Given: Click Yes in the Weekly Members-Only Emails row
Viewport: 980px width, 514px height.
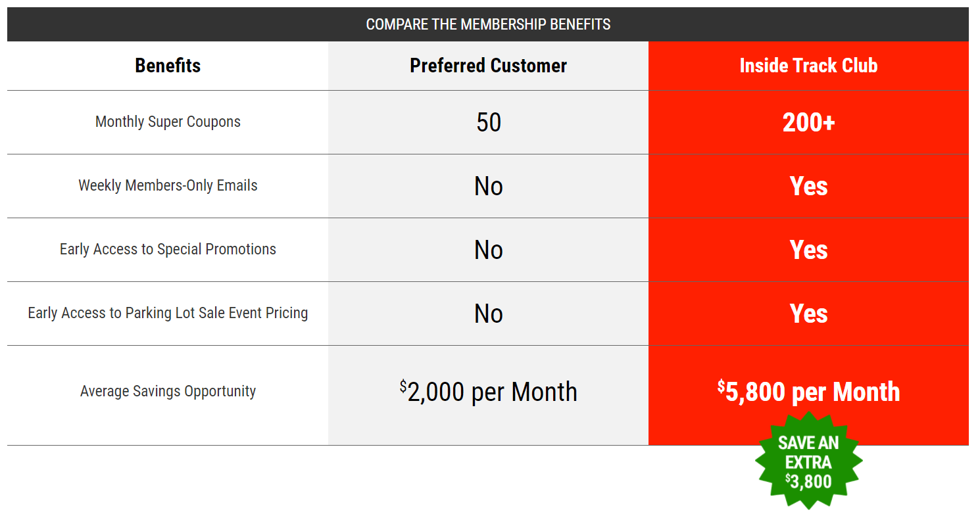Looking at the screenshot, I should pyautogui.click(x=808, y=187).
